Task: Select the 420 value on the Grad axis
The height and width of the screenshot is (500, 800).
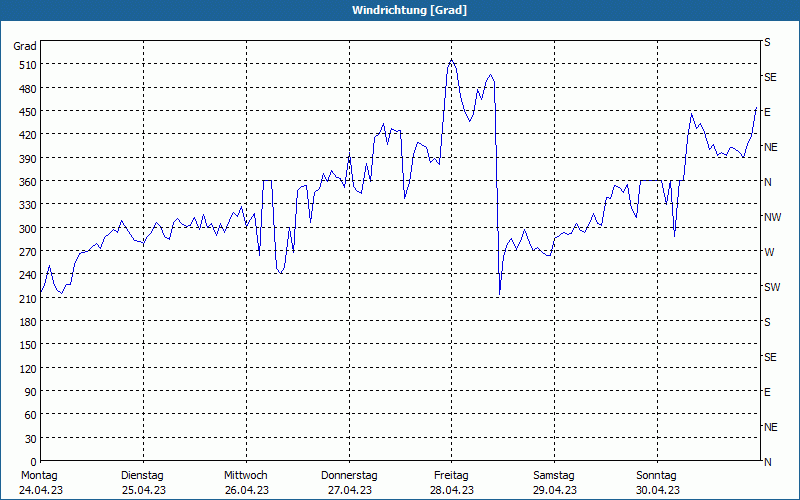Action: coord(29,135)
